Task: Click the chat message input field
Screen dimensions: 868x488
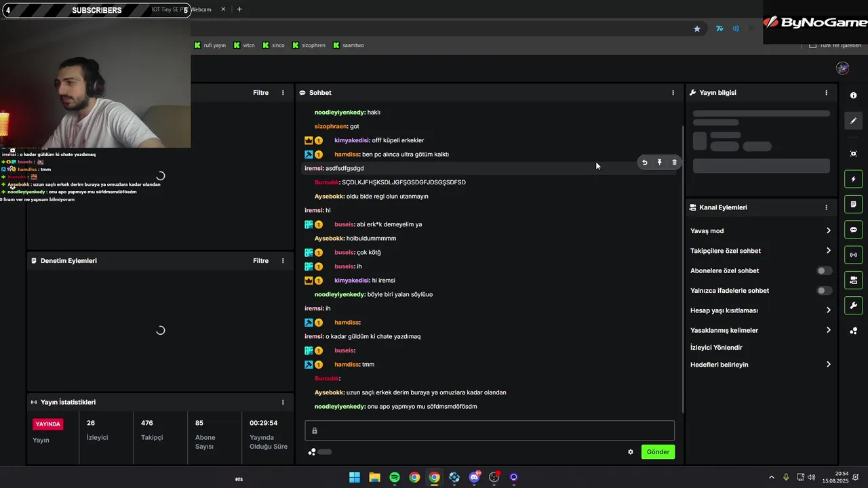Action: tap(490, 430)
